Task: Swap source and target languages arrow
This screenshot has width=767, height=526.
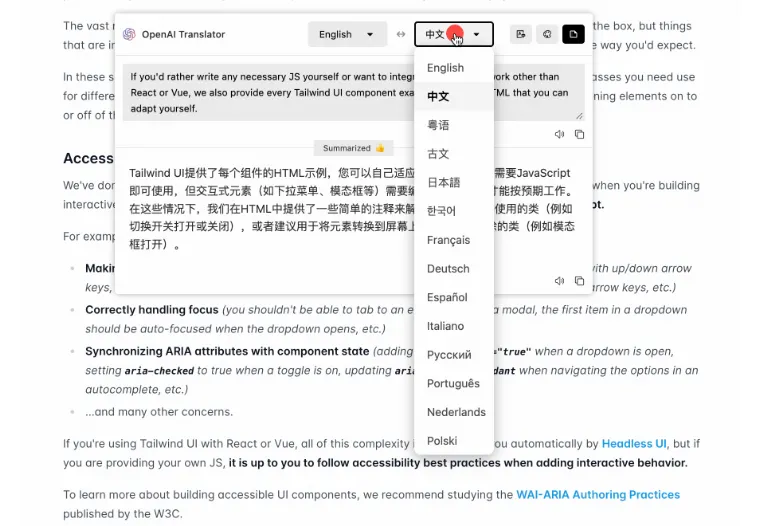Action: [401, 34]
